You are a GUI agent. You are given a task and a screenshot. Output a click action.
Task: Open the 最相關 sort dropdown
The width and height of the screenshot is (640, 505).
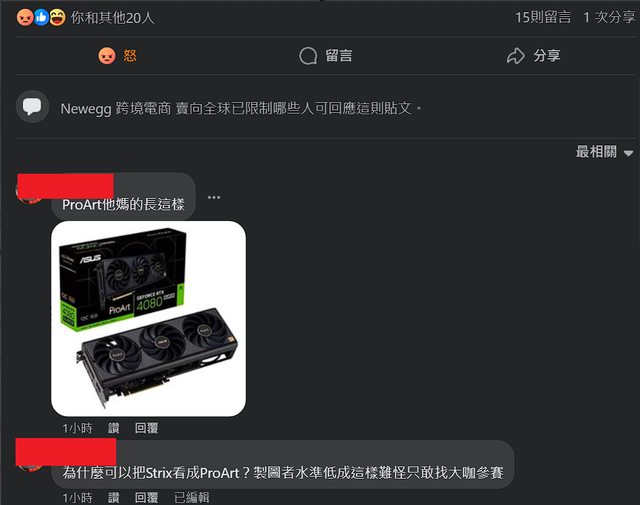pyautogui.click(x=604, y=152)
